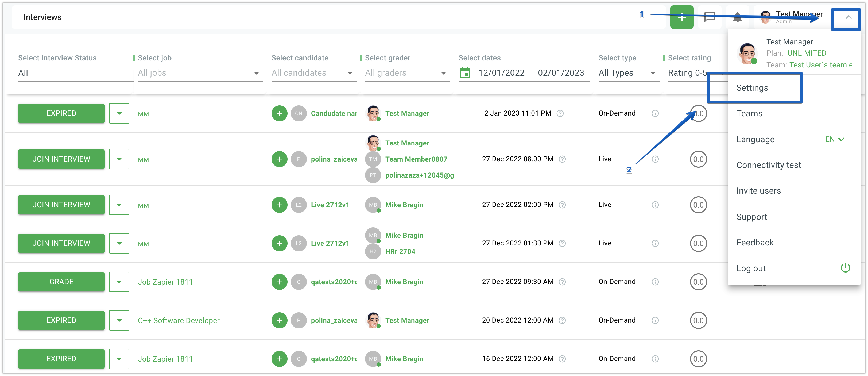Click help icon beside 2 Jan 2023 date
The height and width of the screenshot is (376, 868).
(560, 113)
